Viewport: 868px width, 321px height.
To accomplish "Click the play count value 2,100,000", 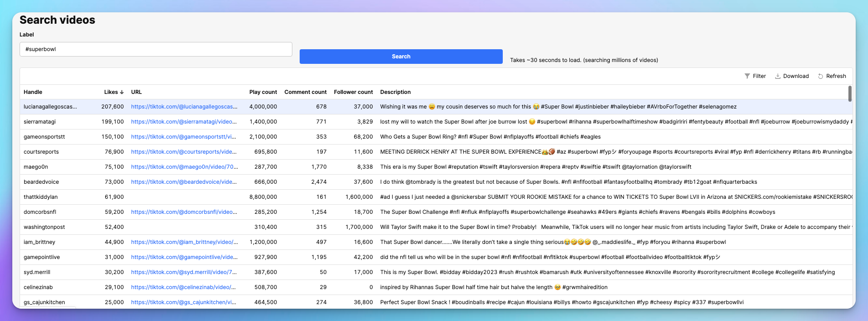I will [263, 137].
